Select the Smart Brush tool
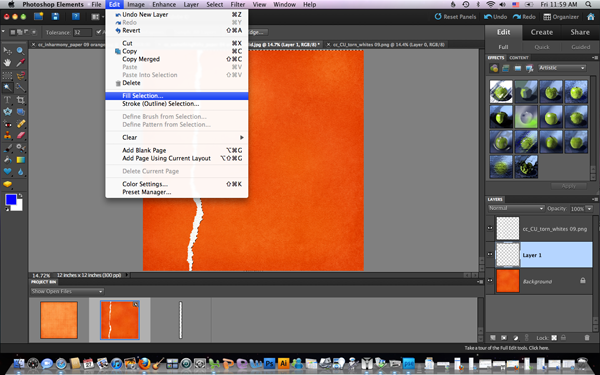Image resolution: width=600 pixels, height=375 pixels. coord(21,148)
